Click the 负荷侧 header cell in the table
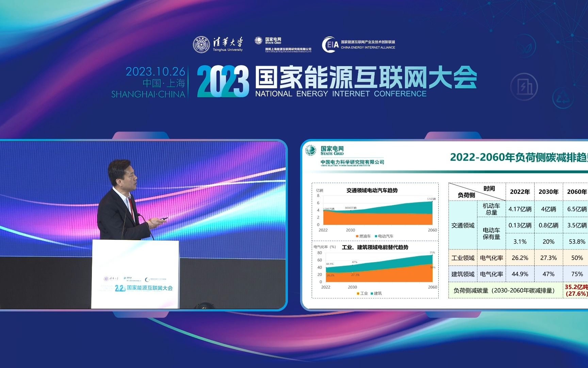Viewport: 588px width, 368px height. pyautogui.click(x=466, y=195)
